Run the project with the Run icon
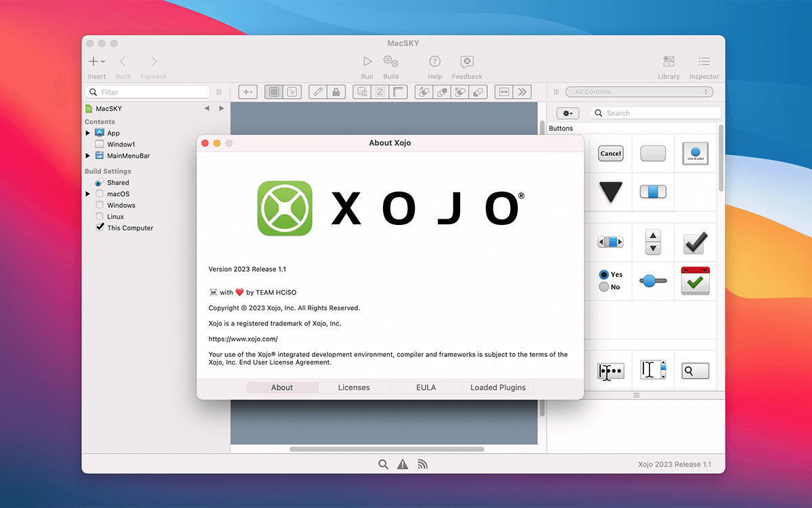812x508 pixels. (367, 61)
